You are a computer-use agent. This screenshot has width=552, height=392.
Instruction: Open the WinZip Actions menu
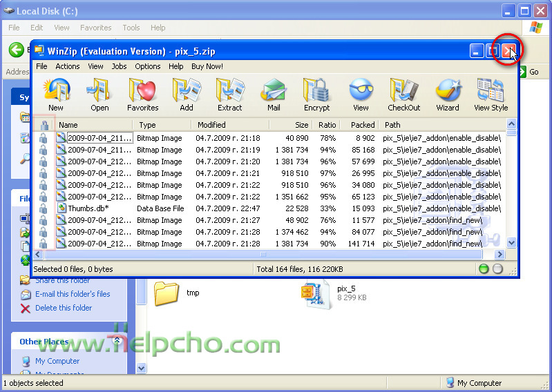(68, 66)
